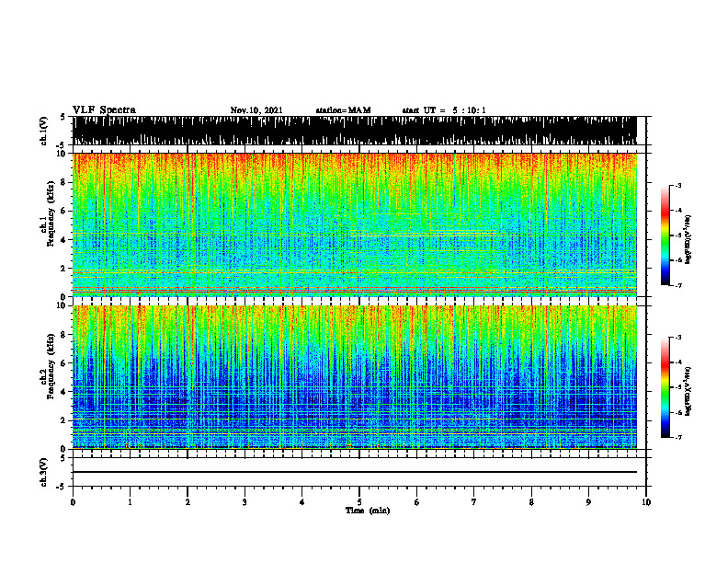Image resolution: width=728 pixels, height=563 pixels.
Task: Select the "start UT = 5 : 10: 1" text
Action: [x=444, y=110]
